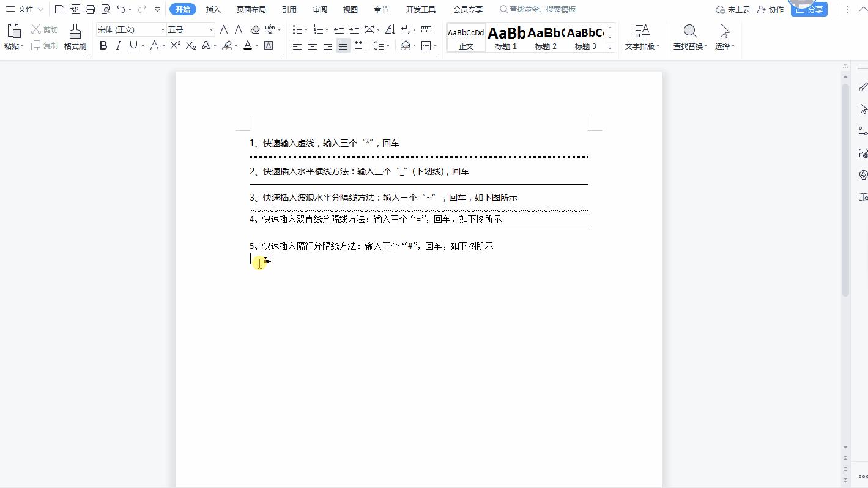Select the italic formatting icon

coord(118,45)
